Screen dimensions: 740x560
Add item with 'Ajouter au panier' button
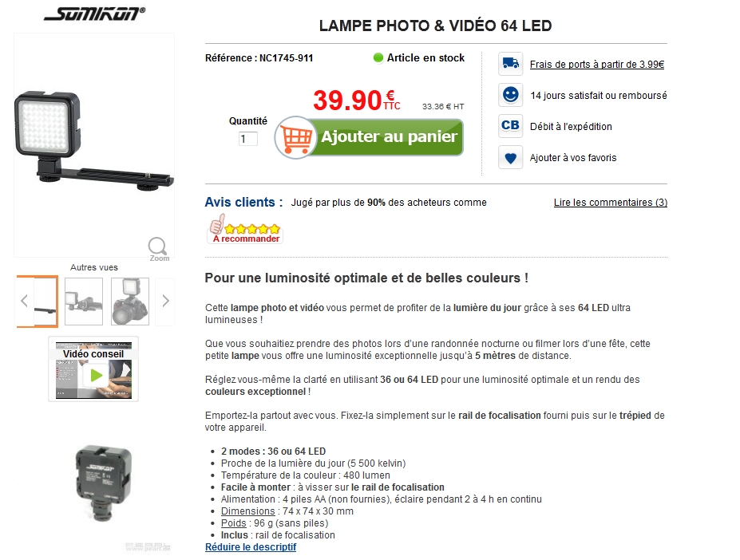(x=369, y=137)
